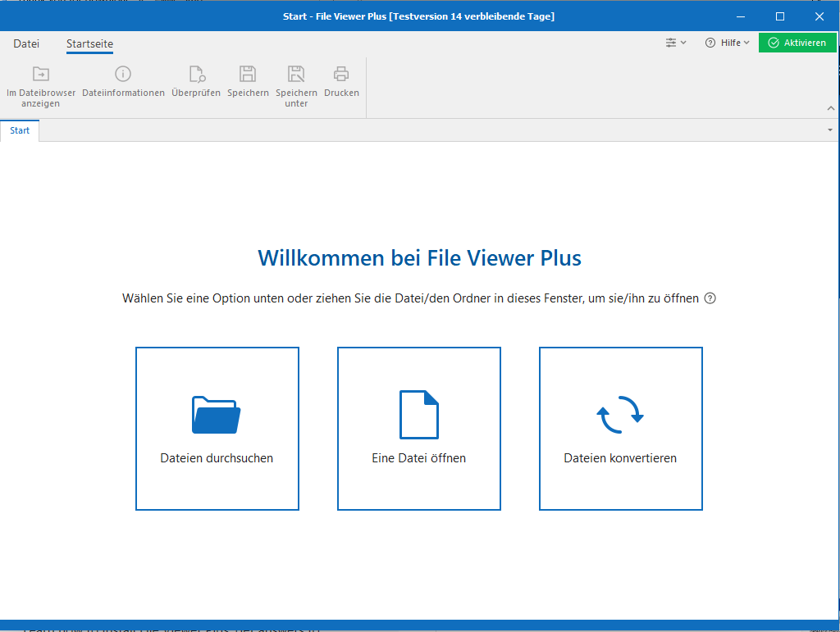
Task: Open Dateiinformationen from the ribbon
Action: pyautogui.click(x=123, y=81)
